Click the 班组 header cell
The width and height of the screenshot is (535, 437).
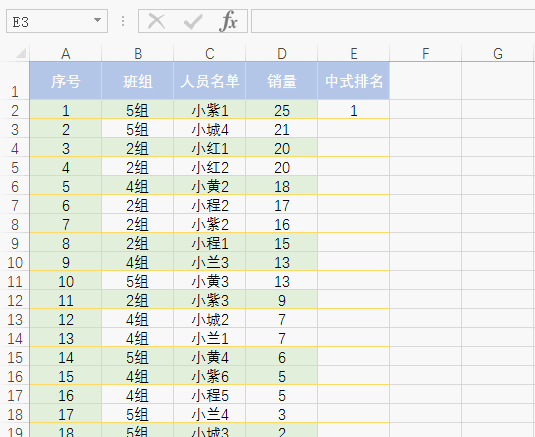(138, 81)
